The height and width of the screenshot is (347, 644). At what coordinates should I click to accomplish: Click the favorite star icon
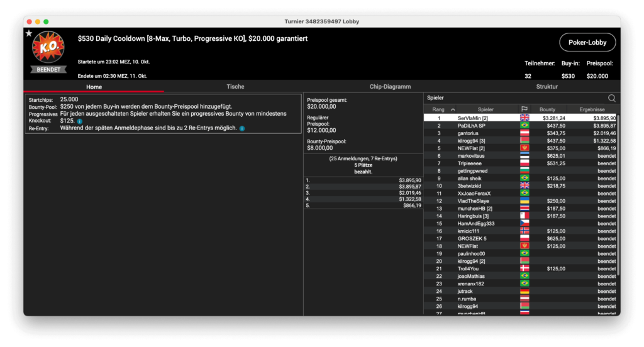click(x=29, y=33)
